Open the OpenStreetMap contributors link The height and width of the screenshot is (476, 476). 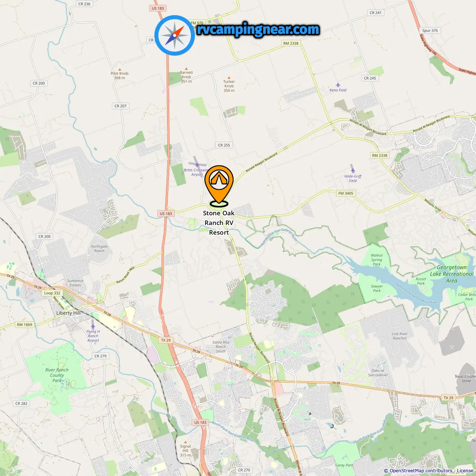(x=421, y=471)
